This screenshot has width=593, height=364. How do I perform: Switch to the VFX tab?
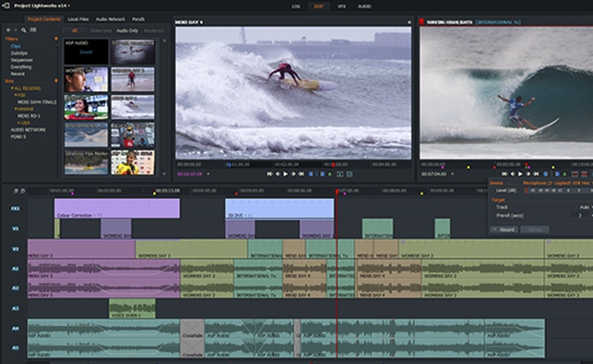[x=341, y=6]
